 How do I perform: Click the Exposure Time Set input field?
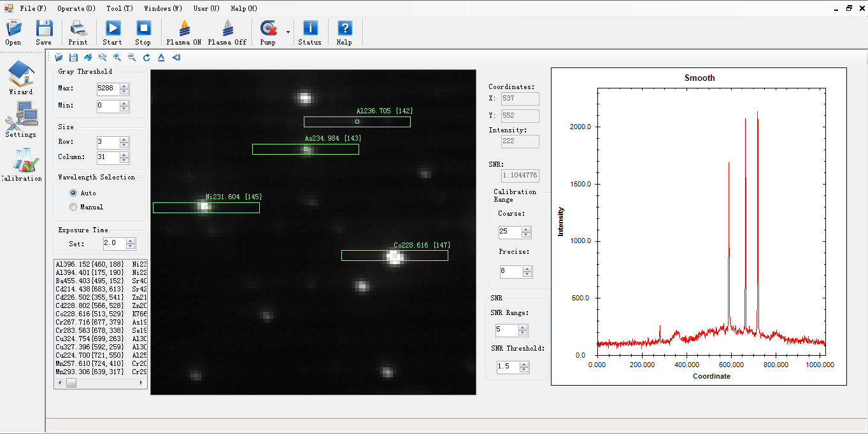click(115, 243)
